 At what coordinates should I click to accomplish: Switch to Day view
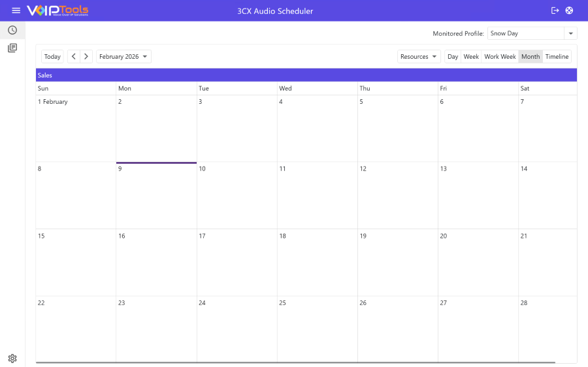coord(453,57)
